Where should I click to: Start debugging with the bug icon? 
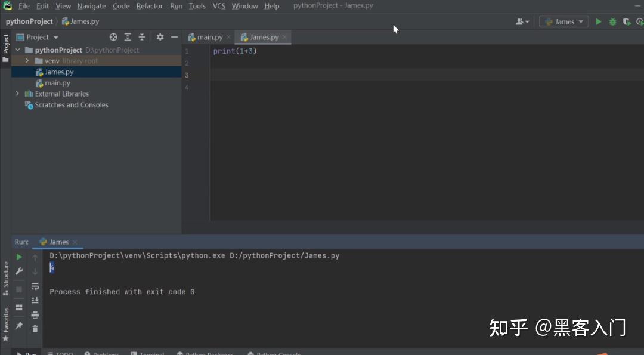[612, 21]
